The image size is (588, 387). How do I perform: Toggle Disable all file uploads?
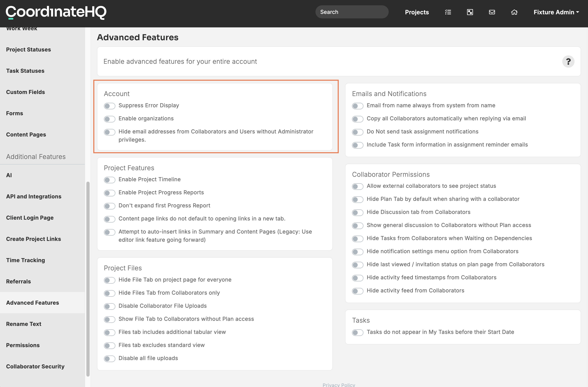tap(109, 359)
